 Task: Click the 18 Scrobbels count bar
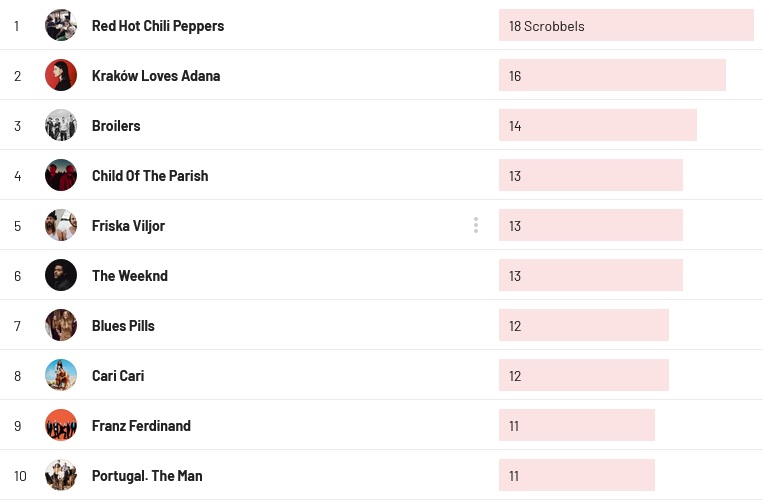[x=626, y=26]
